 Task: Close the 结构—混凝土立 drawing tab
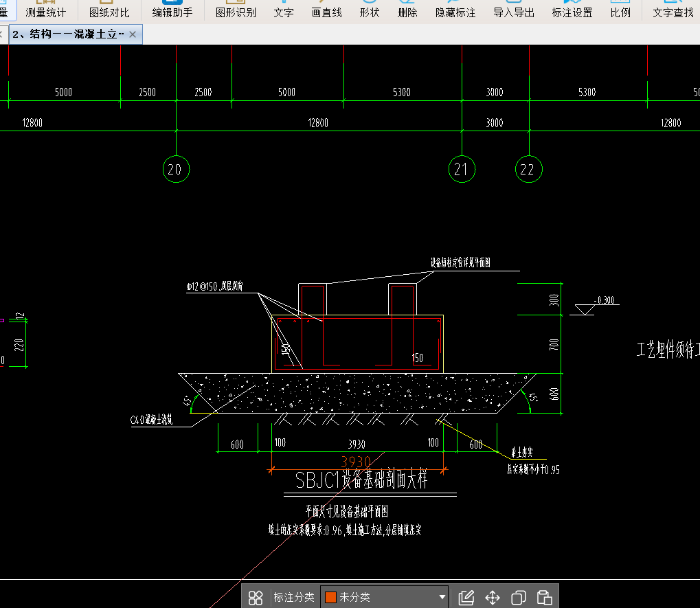[133, 34]
